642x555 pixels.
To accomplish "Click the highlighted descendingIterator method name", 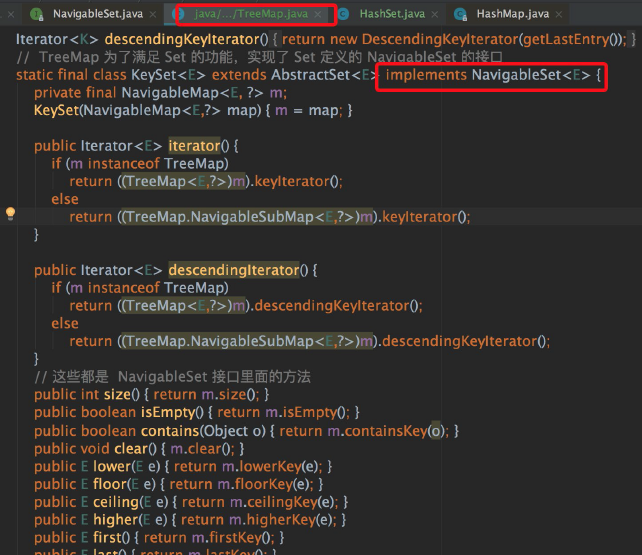I will click(x=234, y=270).
